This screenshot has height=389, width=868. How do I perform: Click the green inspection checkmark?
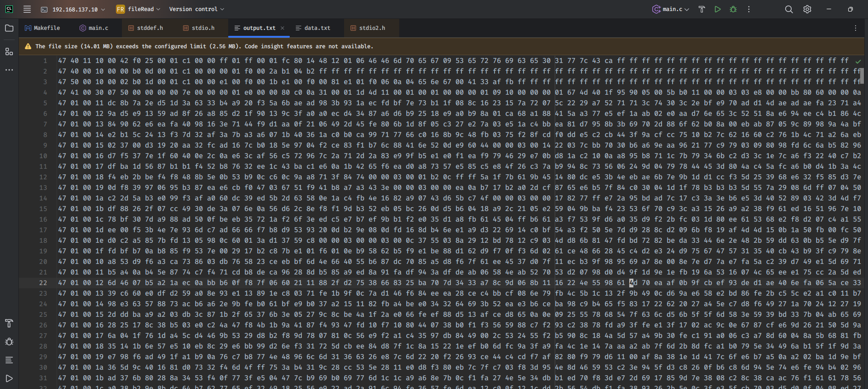[x=858, y=61]
